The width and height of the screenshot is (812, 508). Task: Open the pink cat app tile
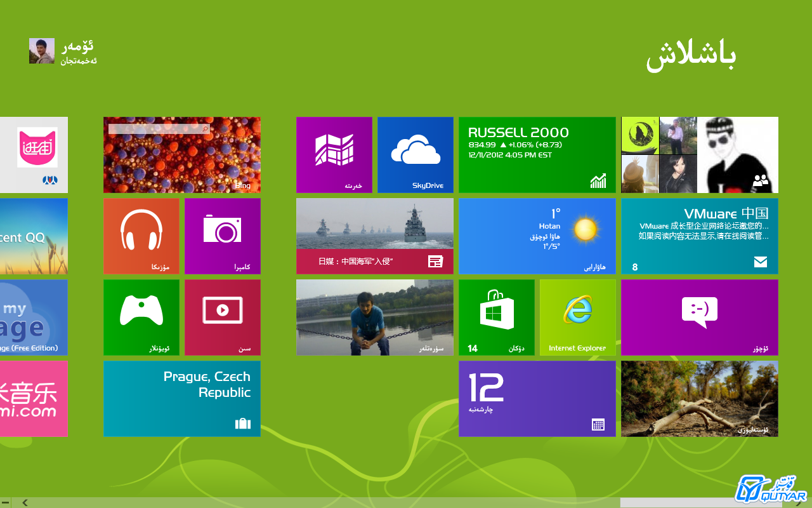point(34,155)
